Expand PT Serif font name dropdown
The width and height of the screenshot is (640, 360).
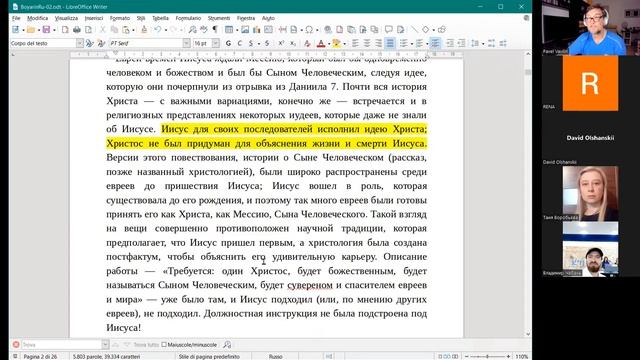point(186,43)
